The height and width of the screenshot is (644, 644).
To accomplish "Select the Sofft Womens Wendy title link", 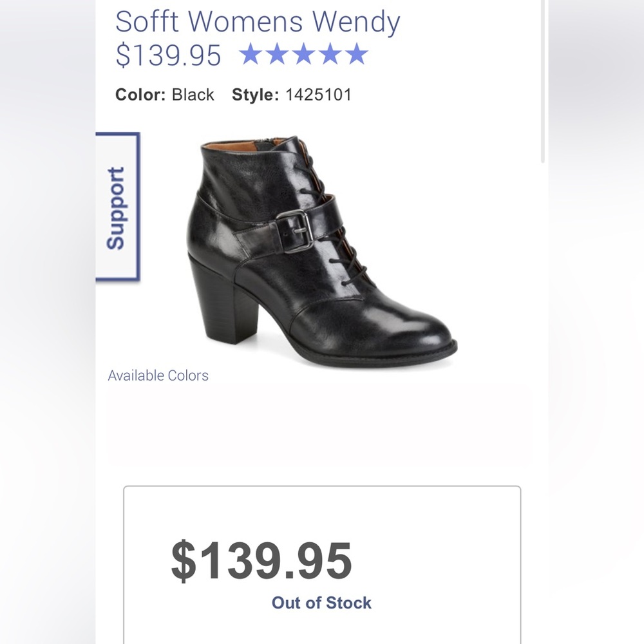I will pyautogui.click(x=256, y=22).
